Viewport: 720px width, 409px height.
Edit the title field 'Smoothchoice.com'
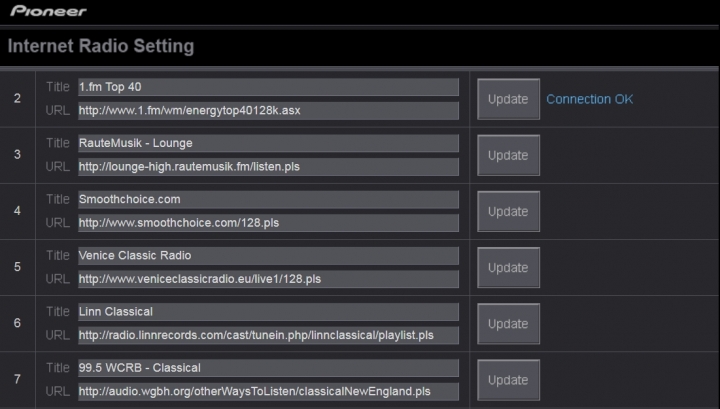tap(268, 199)
